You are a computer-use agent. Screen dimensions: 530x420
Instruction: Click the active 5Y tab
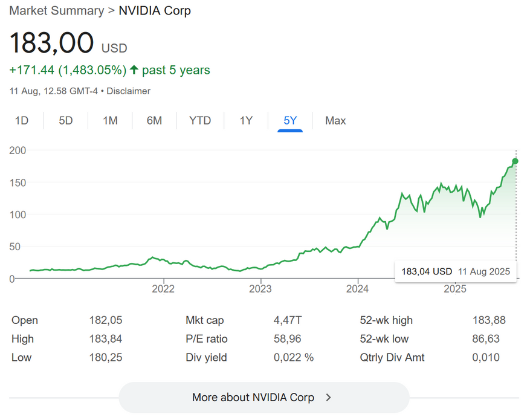tap(290, 121)
